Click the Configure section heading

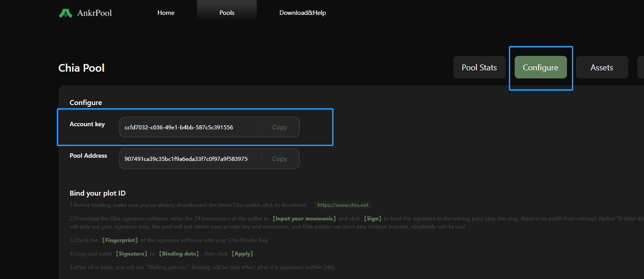pos(86,103)
